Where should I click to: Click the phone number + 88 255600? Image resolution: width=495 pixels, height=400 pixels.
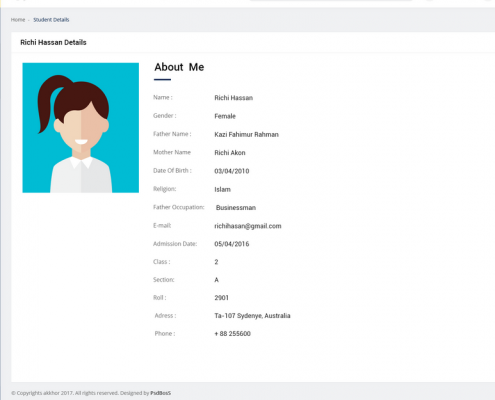click(232, 334)
